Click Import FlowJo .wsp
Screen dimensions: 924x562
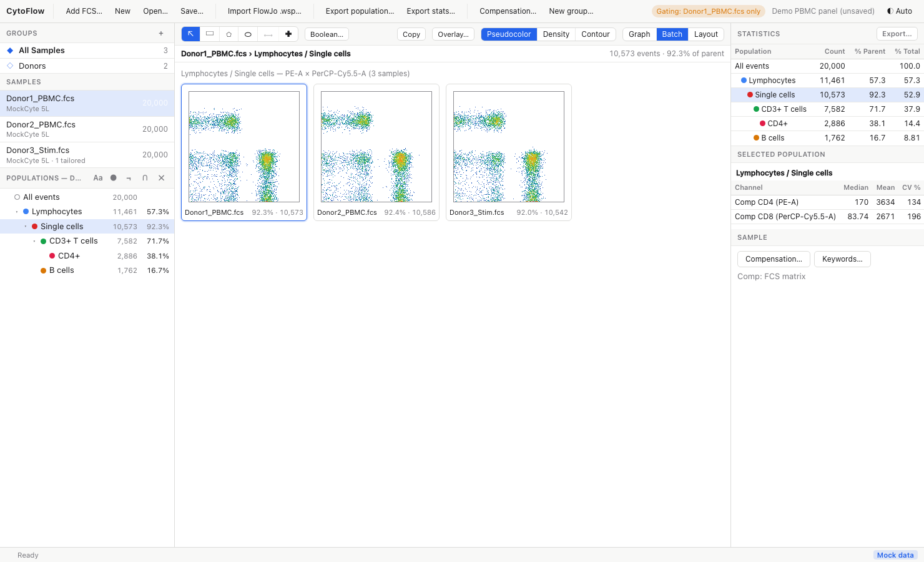coord(265,11)
